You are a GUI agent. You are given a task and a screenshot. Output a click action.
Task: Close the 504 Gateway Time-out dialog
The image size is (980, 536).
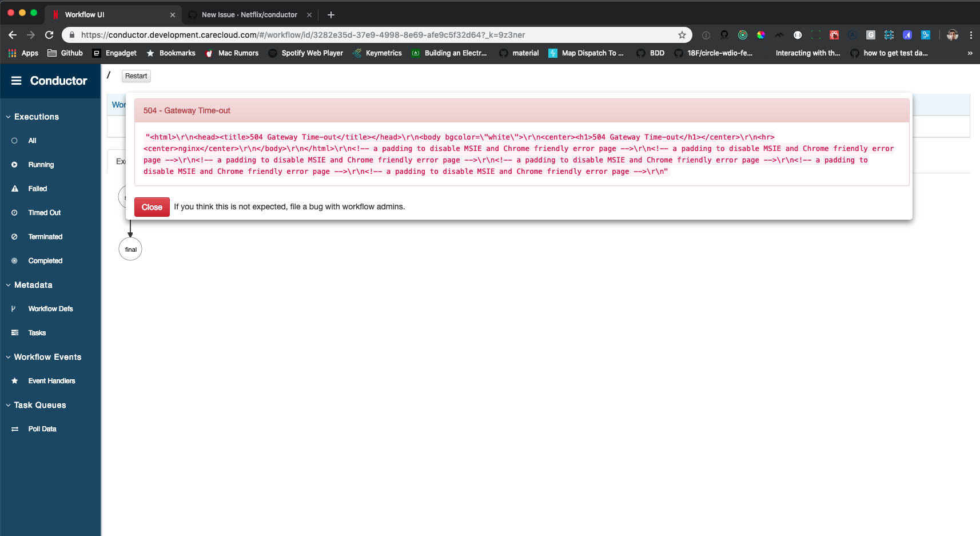(152, 207)
